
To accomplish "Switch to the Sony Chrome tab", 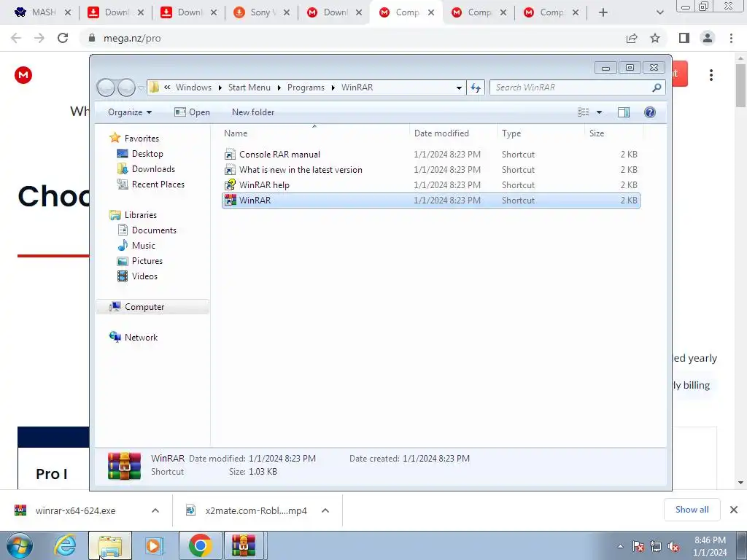I will click(262, 12).
